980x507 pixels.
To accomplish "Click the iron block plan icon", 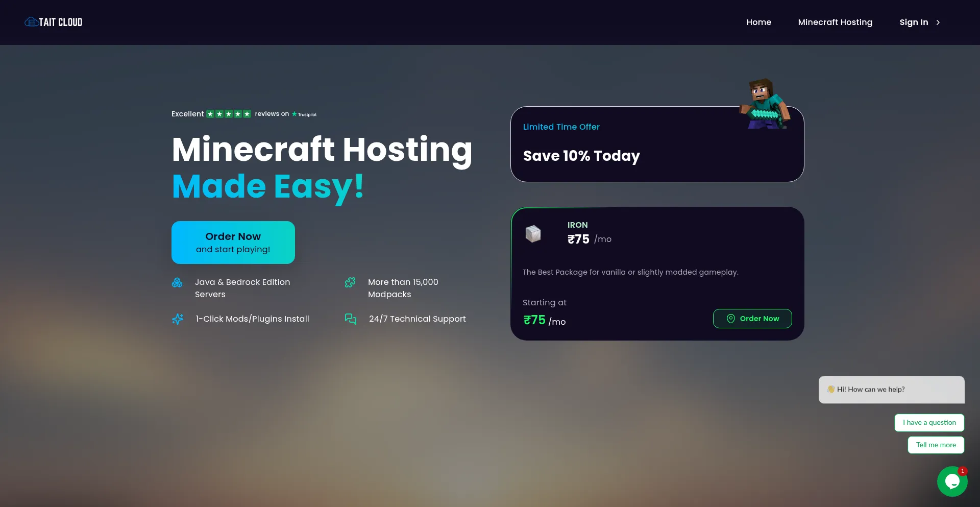I will pyautogui.click(x=533, y=234).
